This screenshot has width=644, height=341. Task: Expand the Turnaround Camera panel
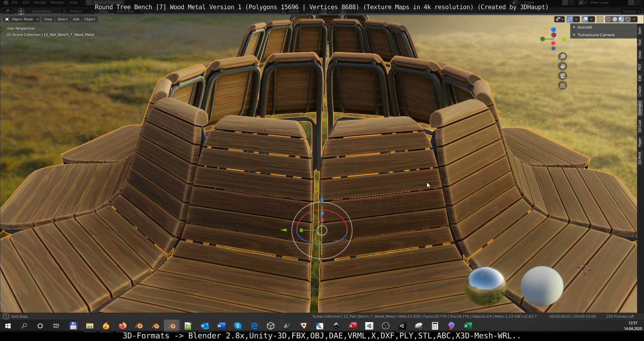596,35
